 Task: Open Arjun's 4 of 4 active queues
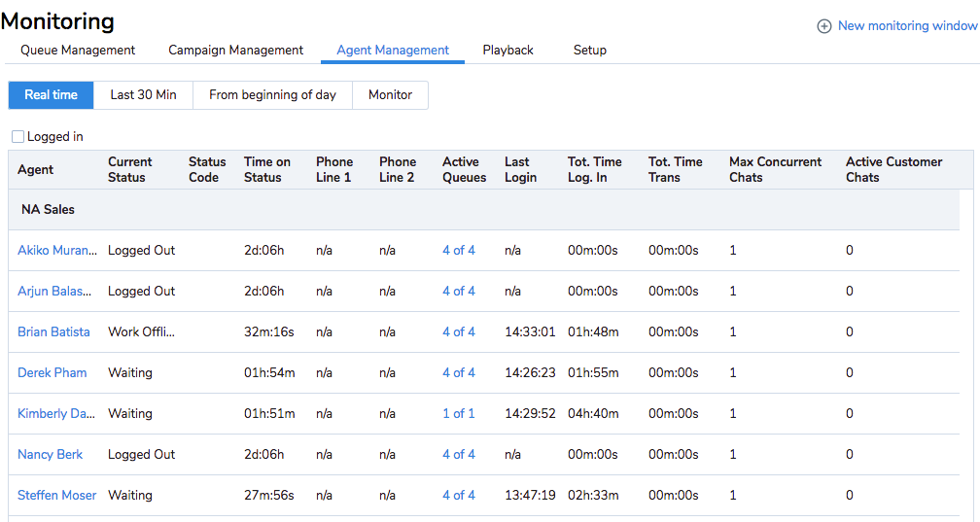point(459,291)
